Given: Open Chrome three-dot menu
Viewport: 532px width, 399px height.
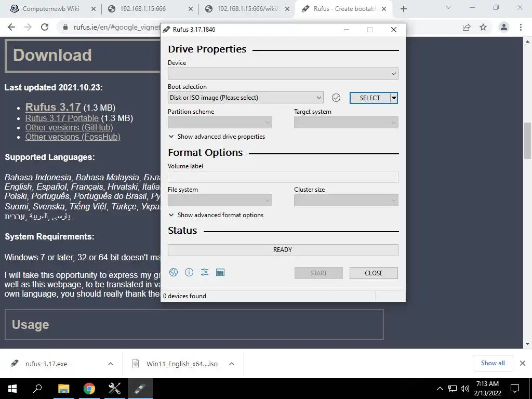Looking at the screenshot, I should (521, 27).
